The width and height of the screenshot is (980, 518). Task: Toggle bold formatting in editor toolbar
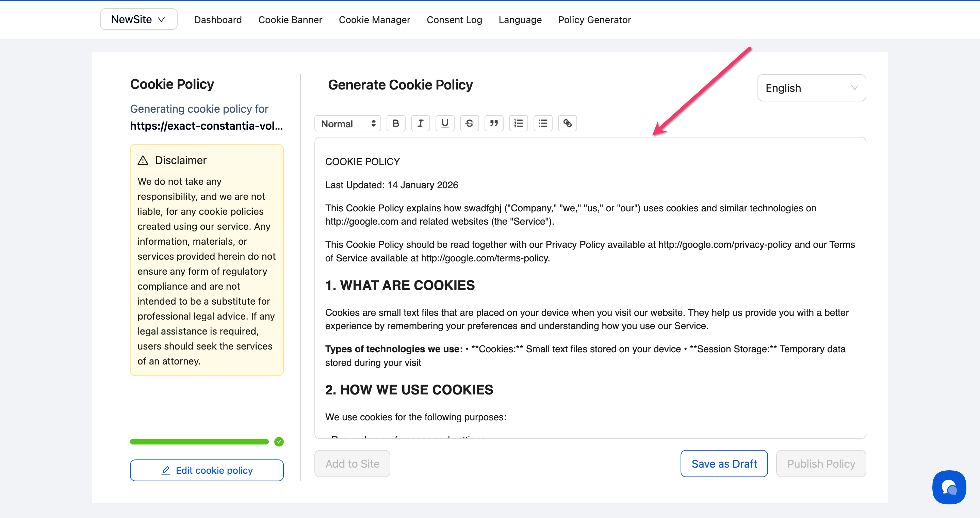(x=396, y=123)
